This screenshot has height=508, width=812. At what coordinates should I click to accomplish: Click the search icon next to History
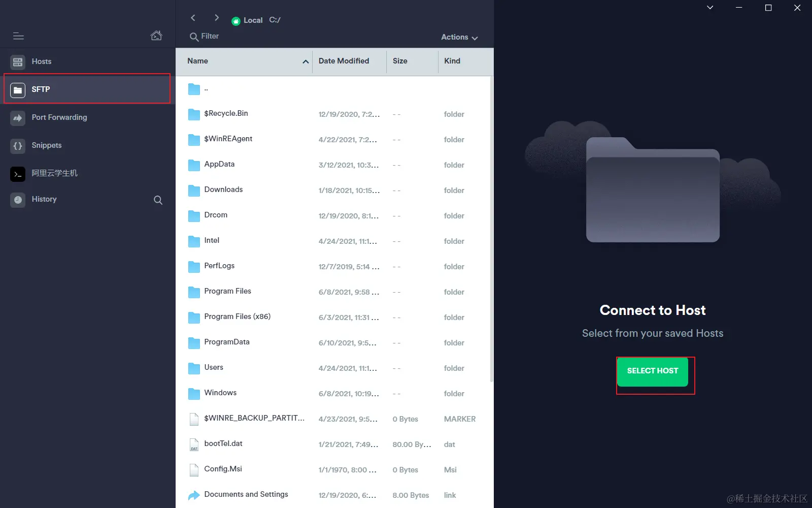158,200
